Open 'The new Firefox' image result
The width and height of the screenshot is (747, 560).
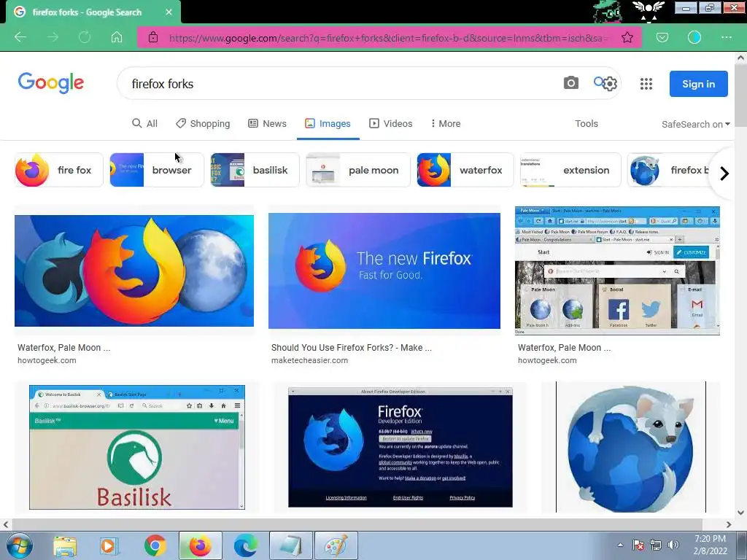coord(384,271)
